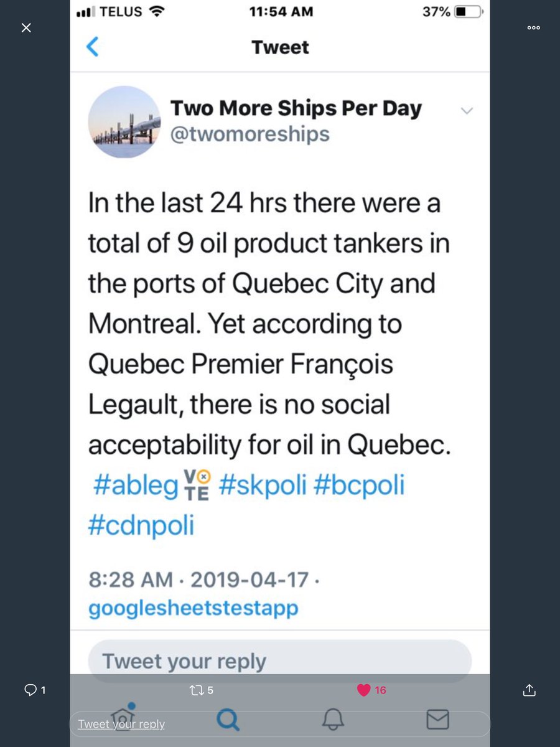Click the share upload icon
560x747 pixels.
coord(529,690)
